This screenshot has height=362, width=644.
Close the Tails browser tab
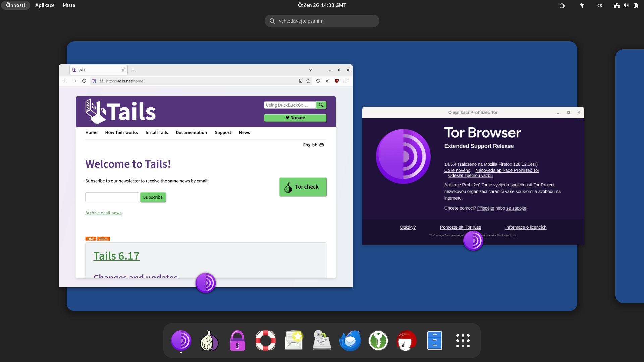coord(123,70)
